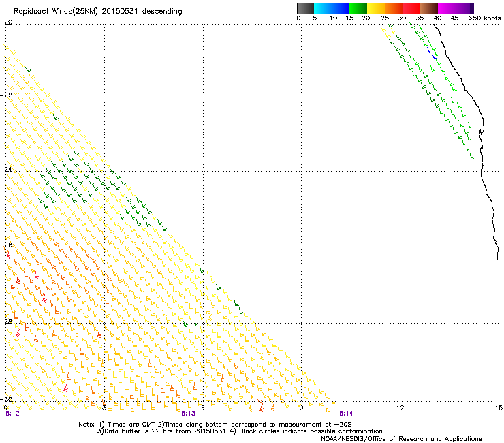Click the 'Data buffer is 22 hrs' note line

(240, 431)
